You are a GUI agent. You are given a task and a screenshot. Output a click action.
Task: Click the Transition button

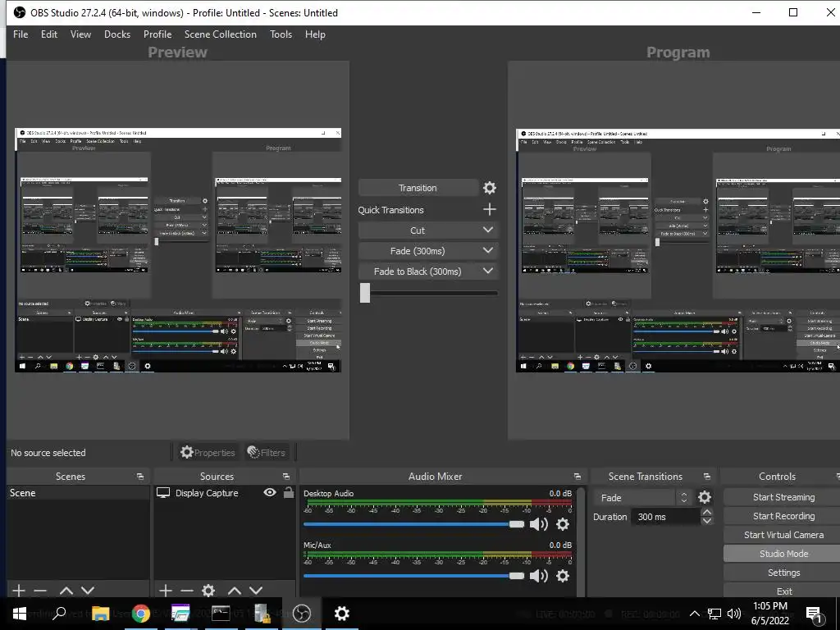point(418,188)
